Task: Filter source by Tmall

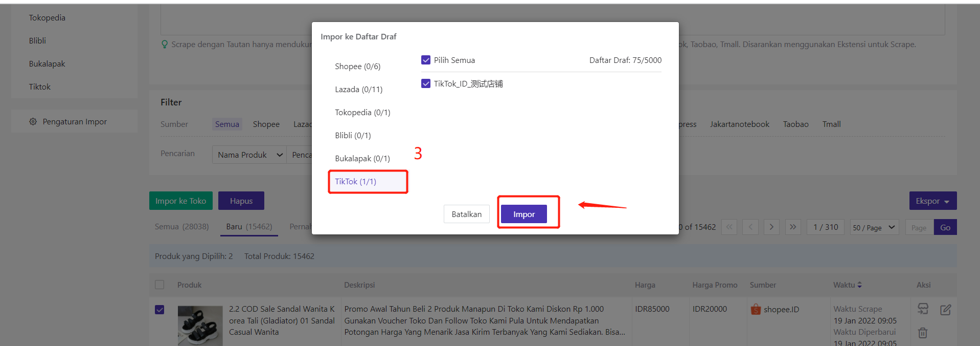Action: point(832,124)
